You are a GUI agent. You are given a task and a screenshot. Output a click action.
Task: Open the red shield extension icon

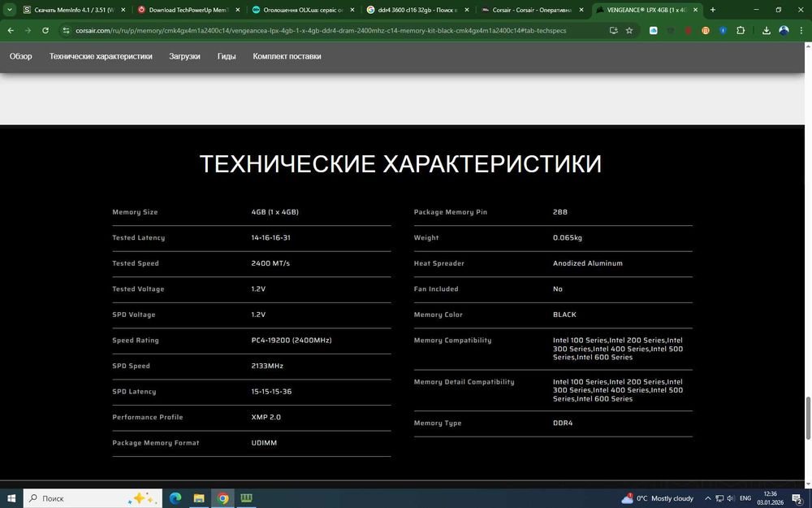pyautogui.click(x=689, y=31)
